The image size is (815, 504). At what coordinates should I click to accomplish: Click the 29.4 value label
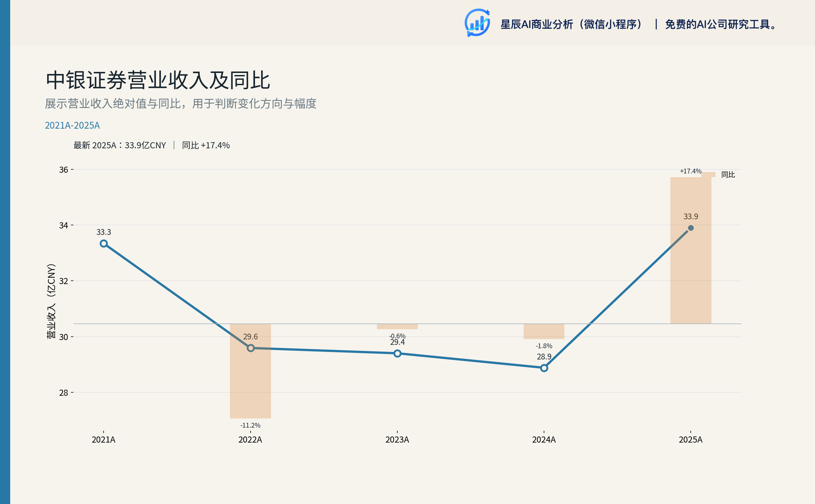(398, 342)
